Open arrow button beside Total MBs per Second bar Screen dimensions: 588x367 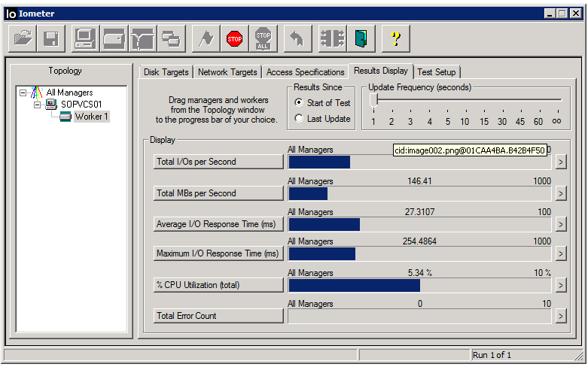tap(561, 193)
